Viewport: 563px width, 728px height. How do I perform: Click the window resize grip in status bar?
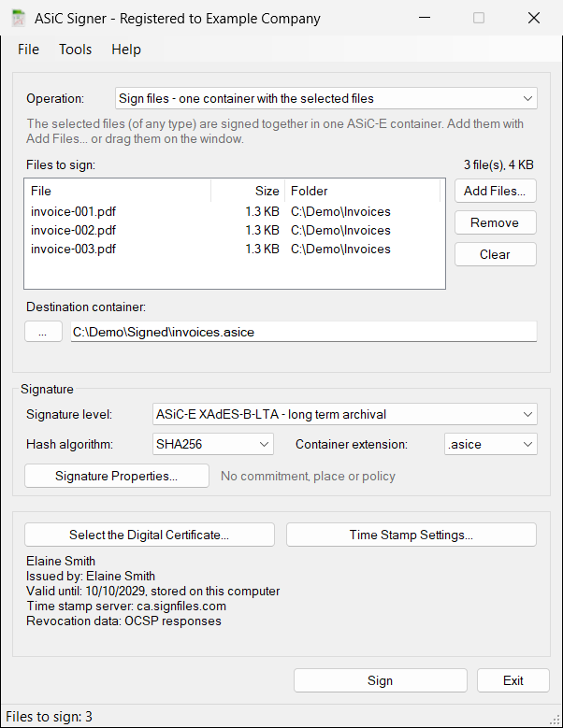click(555, 720)
